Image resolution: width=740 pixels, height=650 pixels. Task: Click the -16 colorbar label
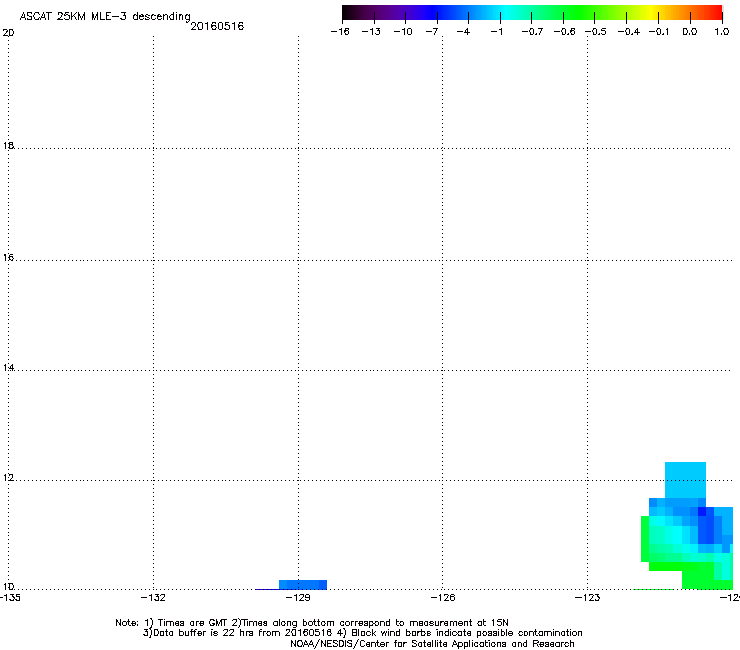[x=340, y=32]
